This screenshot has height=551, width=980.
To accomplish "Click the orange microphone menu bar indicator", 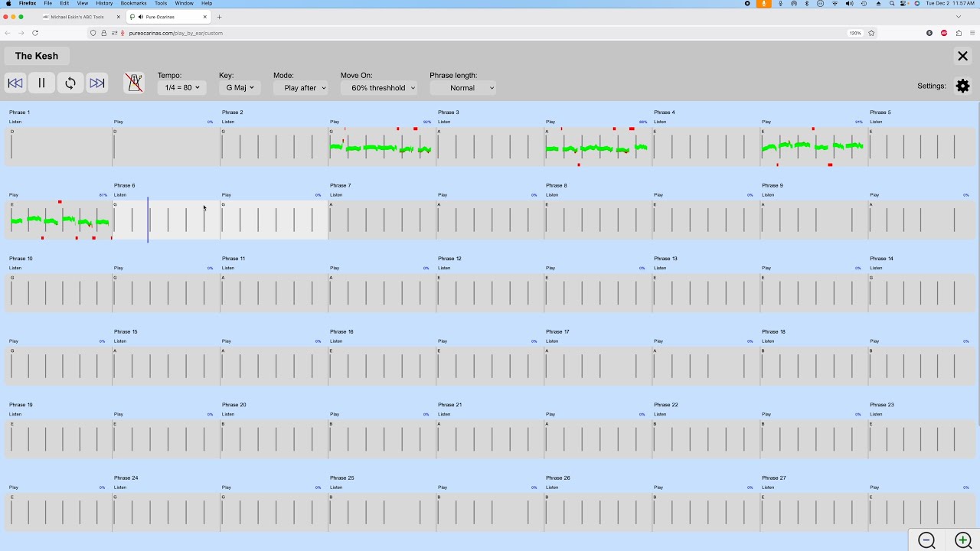I will point(763,3).
